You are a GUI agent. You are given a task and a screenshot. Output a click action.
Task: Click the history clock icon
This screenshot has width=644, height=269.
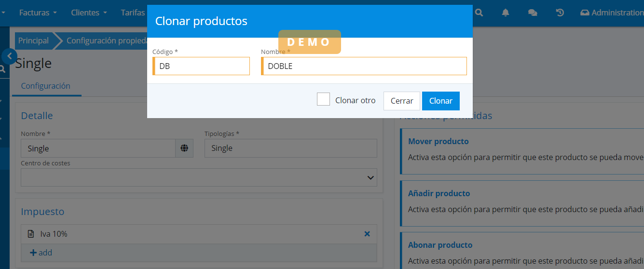click(x=560, y=13)
